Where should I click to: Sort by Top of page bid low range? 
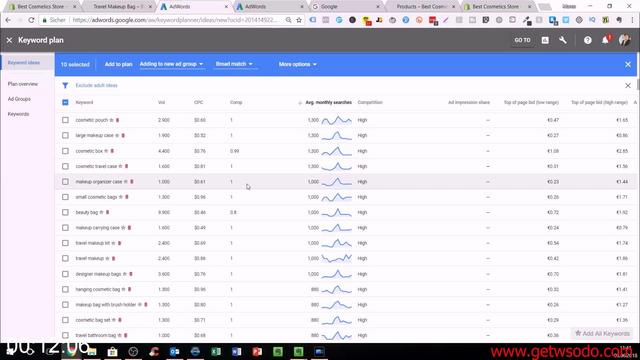pos(531,102)
